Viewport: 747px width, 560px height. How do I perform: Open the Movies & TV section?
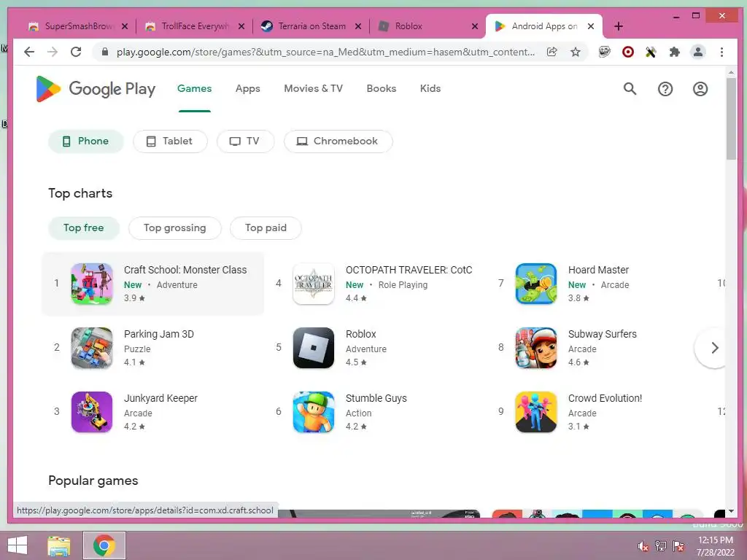313,88
